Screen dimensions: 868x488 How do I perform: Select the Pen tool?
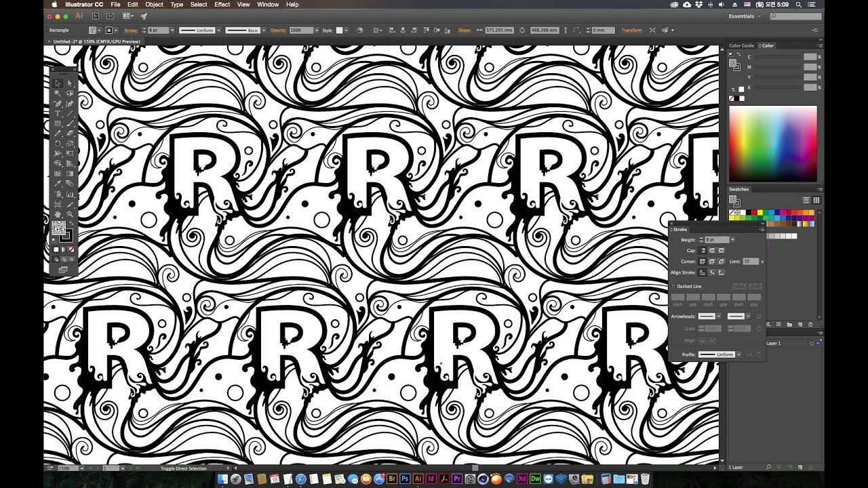click(x=57, y=104)
